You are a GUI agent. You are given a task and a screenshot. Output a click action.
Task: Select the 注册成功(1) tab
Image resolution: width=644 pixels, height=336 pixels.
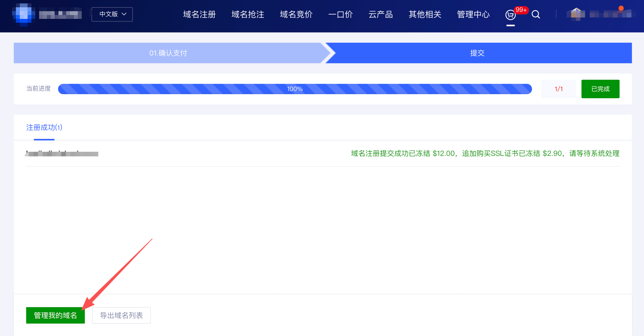tap(44, 128)
